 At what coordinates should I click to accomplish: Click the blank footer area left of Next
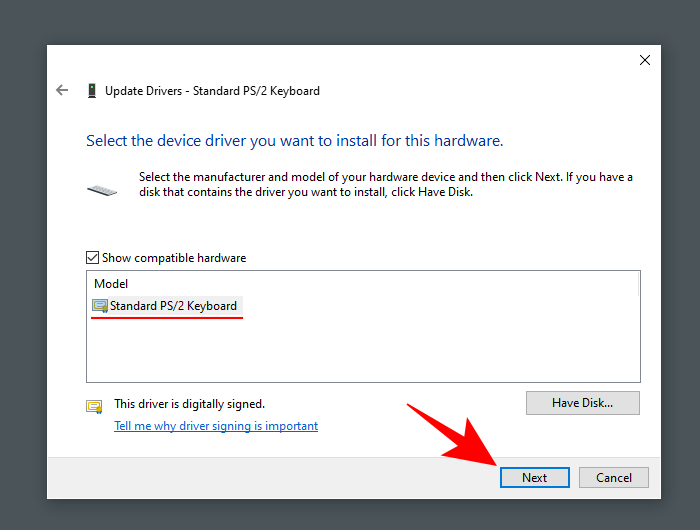[270, 478]
